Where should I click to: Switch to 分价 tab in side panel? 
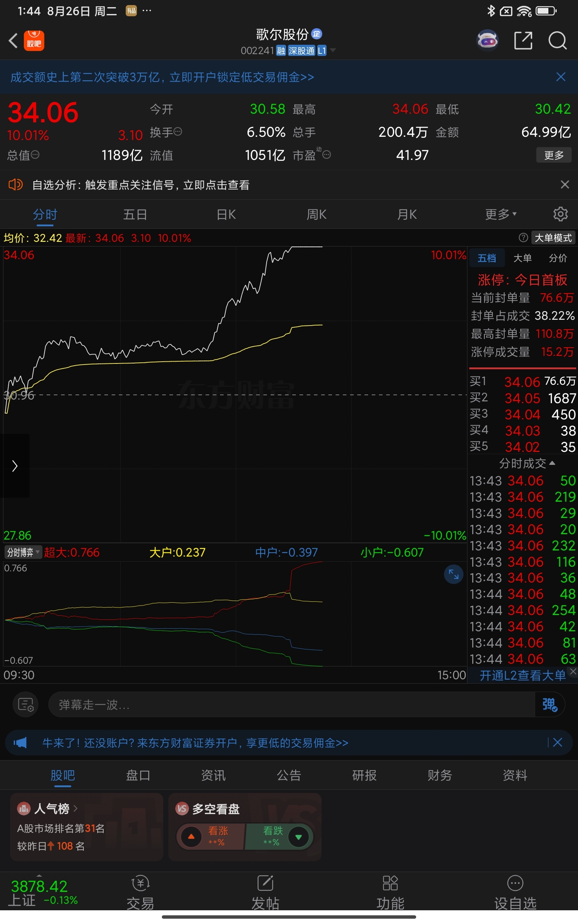tap(558, 258)
